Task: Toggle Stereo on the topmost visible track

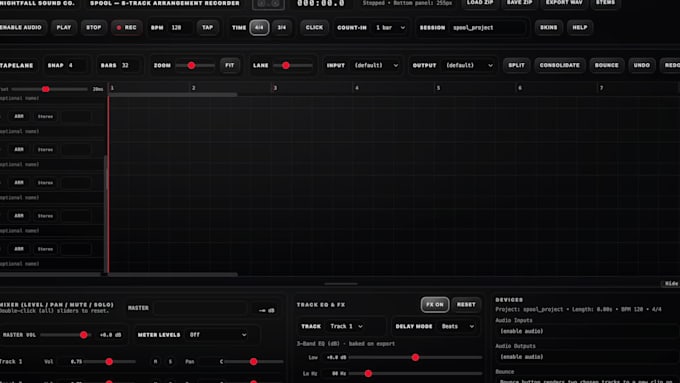Action: point(45,116)
